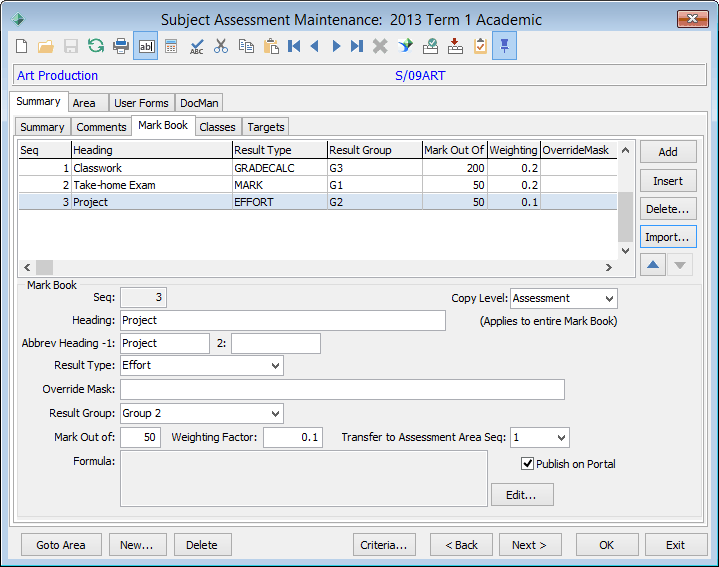
Task: Click the grid vertical scrollbar thumb
Action: click(x=625, y=216)
